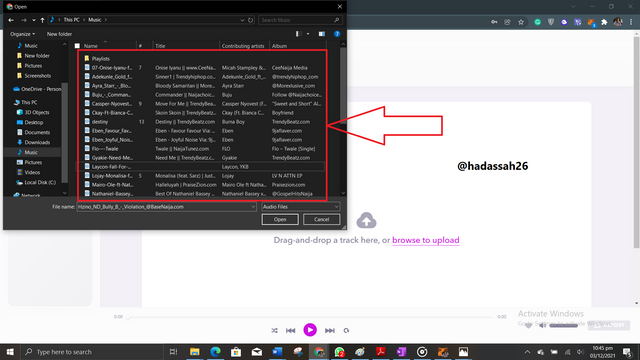Image resolution: width=640 pixels, height=360 pixels.
Task: Open Task View on the taskbar
Action: tap(173, 352)
